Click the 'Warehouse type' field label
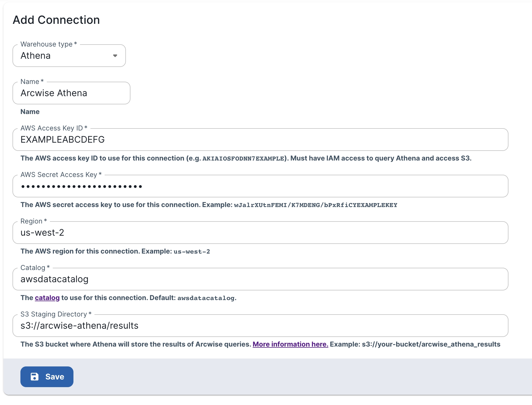Viewport: 532px width, 405px height. [x=47, y=44]
